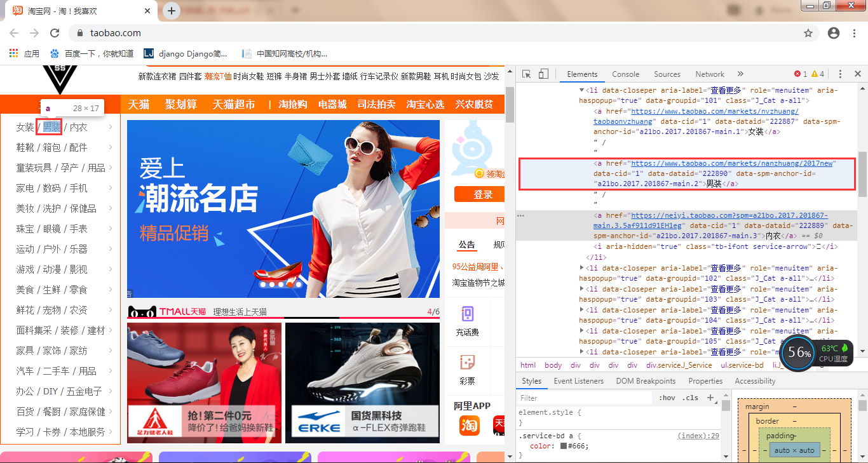Click the nanzhuang/2017new href link
Screen dimensions: 868x463
pos(731,163)
